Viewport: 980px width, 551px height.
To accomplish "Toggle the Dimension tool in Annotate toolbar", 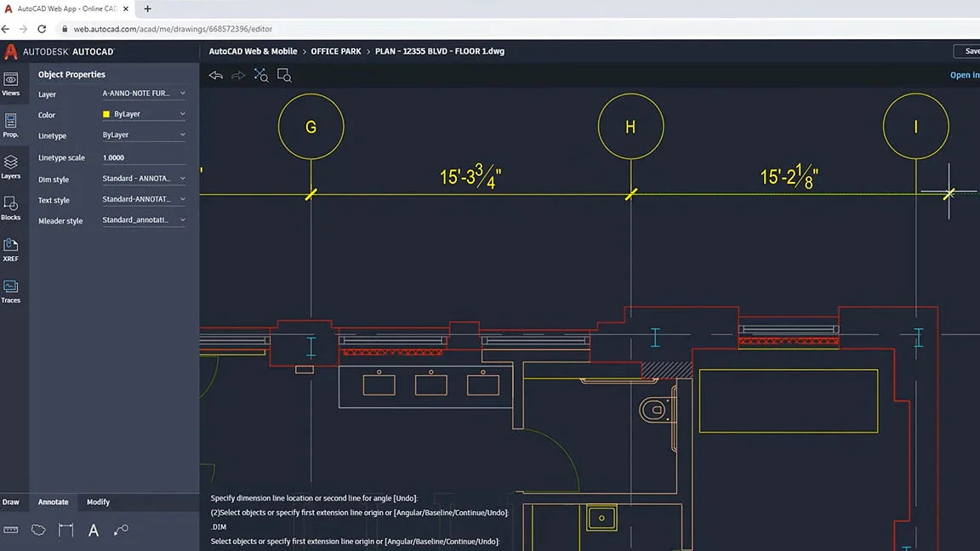I will [x=66, y=529].
